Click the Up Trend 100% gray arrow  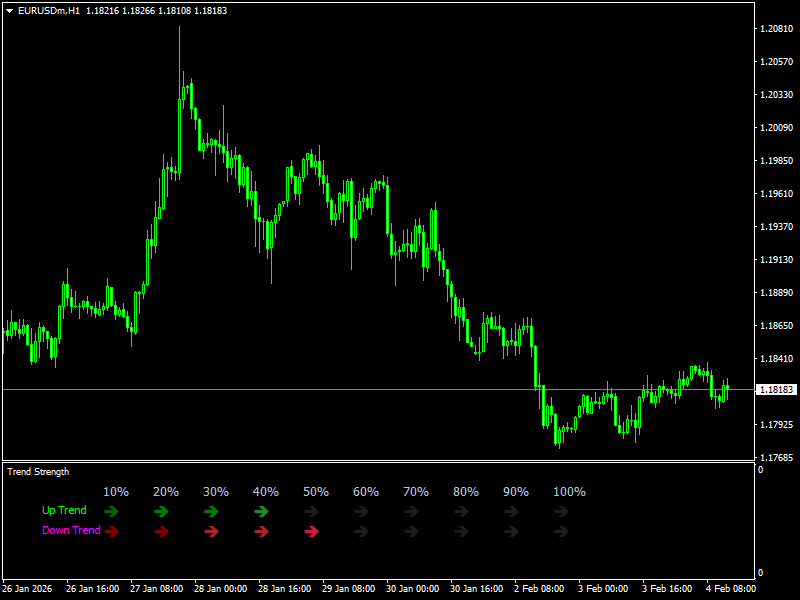point(562,511)
